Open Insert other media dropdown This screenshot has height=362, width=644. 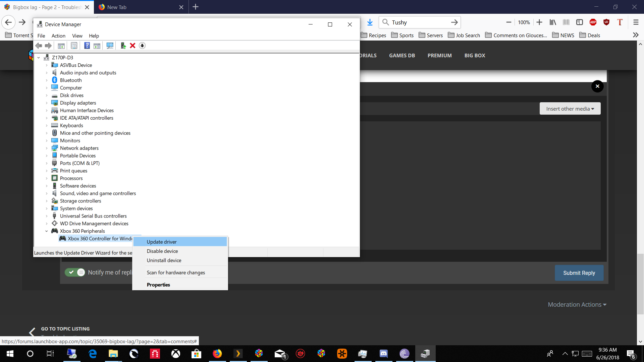point(570,109)
